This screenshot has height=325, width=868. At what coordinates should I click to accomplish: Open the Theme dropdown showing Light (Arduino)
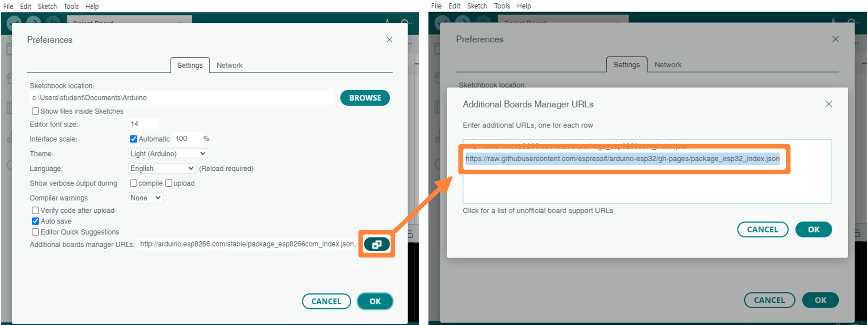[168, 154]
